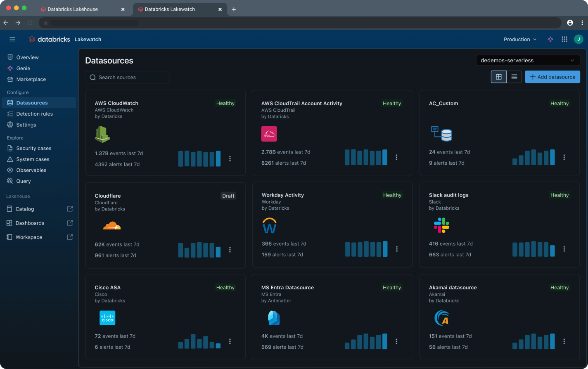Enable grid view layout
The height and width of the screenshot is (369, 588).
pos(499,76)
